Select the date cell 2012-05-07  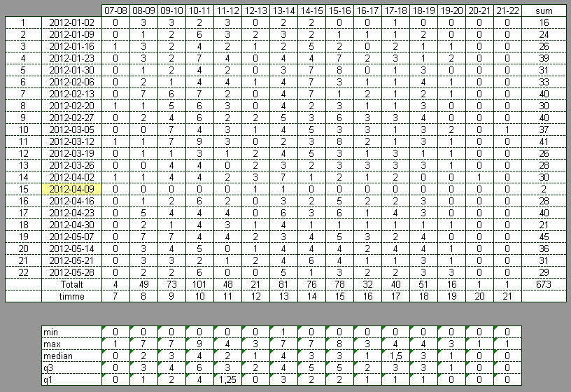[72, 237]
